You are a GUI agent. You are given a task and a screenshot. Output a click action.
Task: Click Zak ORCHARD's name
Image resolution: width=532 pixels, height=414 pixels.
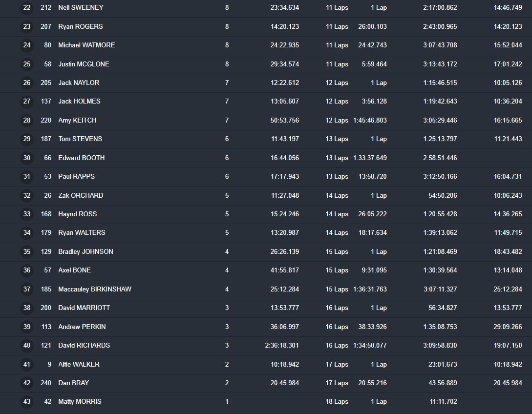click(81, 195)
